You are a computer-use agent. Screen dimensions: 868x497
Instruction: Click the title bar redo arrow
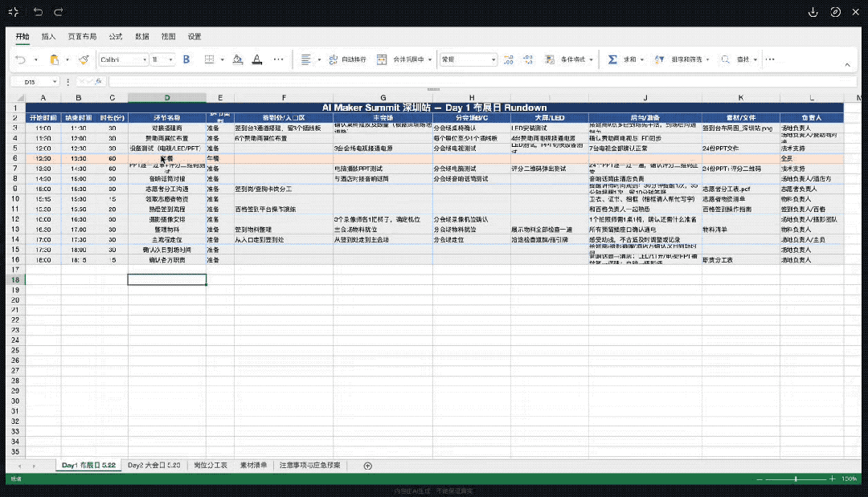tap(58, 11)
